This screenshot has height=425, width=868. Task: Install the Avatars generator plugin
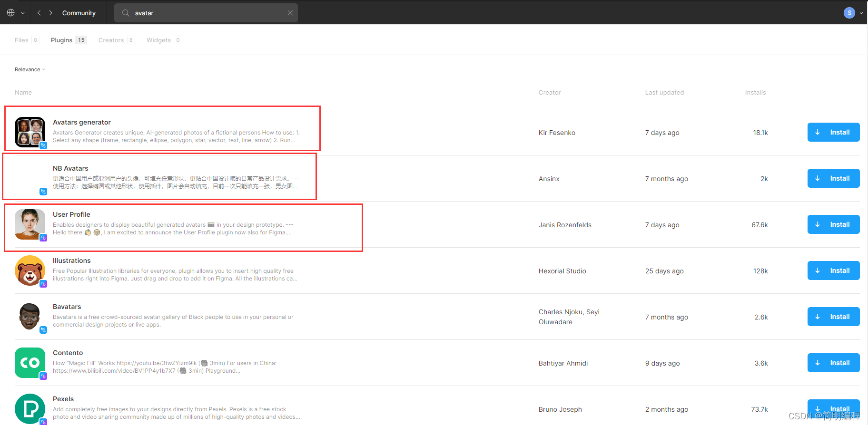click(x=833, y=132)
